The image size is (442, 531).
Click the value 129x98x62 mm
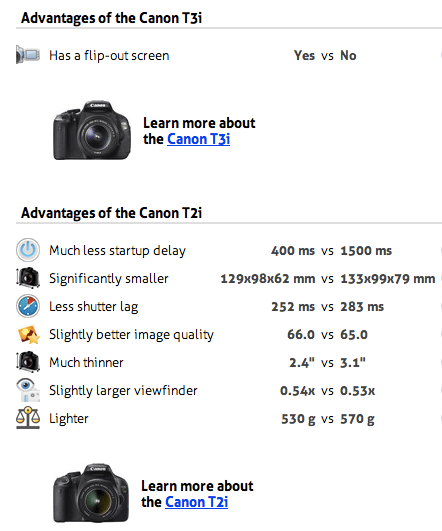point(268,279)
